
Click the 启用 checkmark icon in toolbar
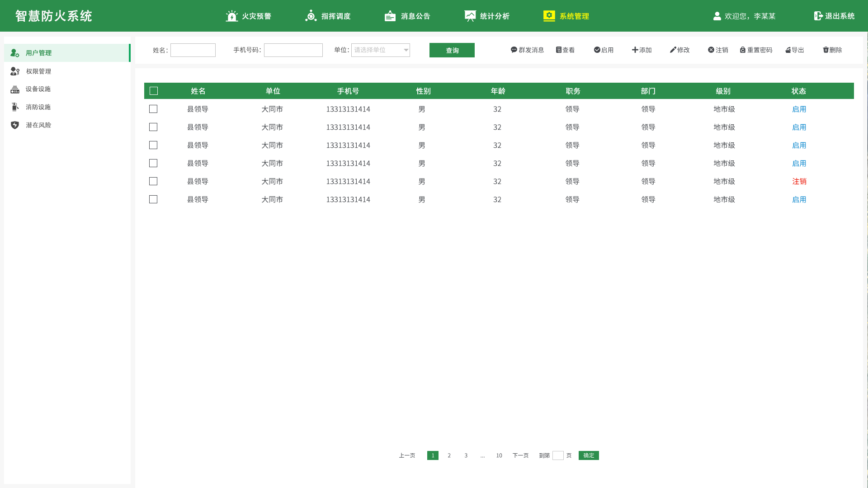(x=597, y=50)
